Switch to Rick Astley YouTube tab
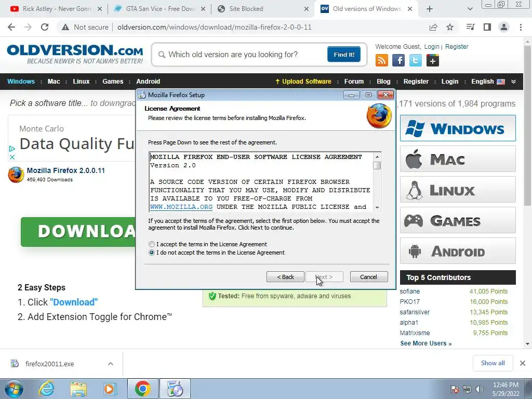The height and width of the screenshot is (399, 532). [x=56, y=9]
